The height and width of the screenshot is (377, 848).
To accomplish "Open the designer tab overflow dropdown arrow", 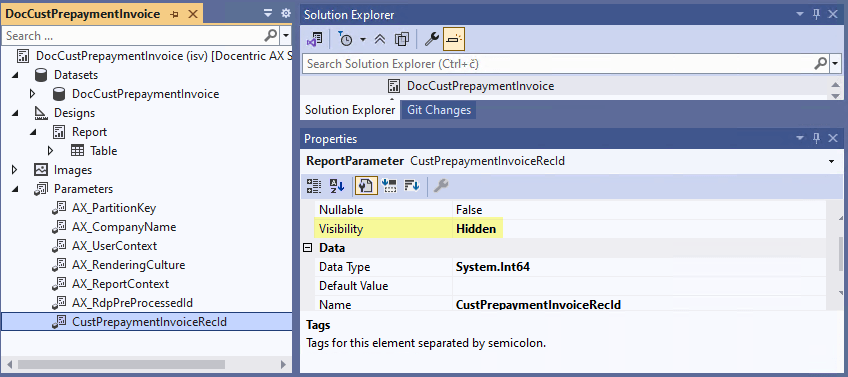I will tap(268, 14).
